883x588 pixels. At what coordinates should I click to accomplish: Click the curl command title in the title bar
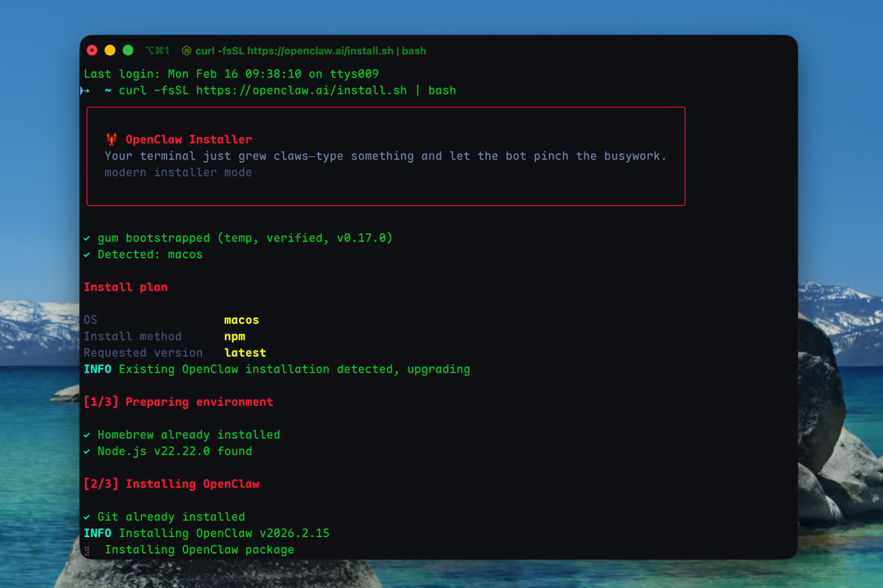tap(310, 51)
